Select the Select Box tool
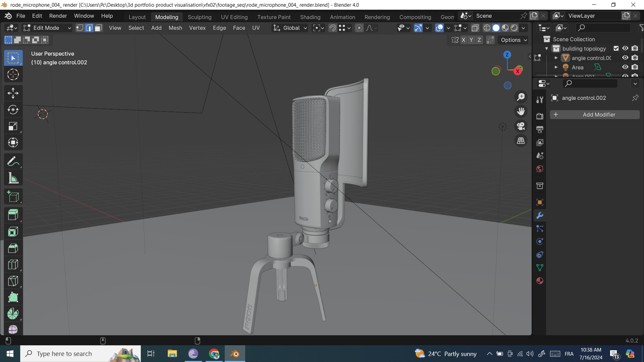The width and height of the screenshot is (644, 362). coord(13,58)
